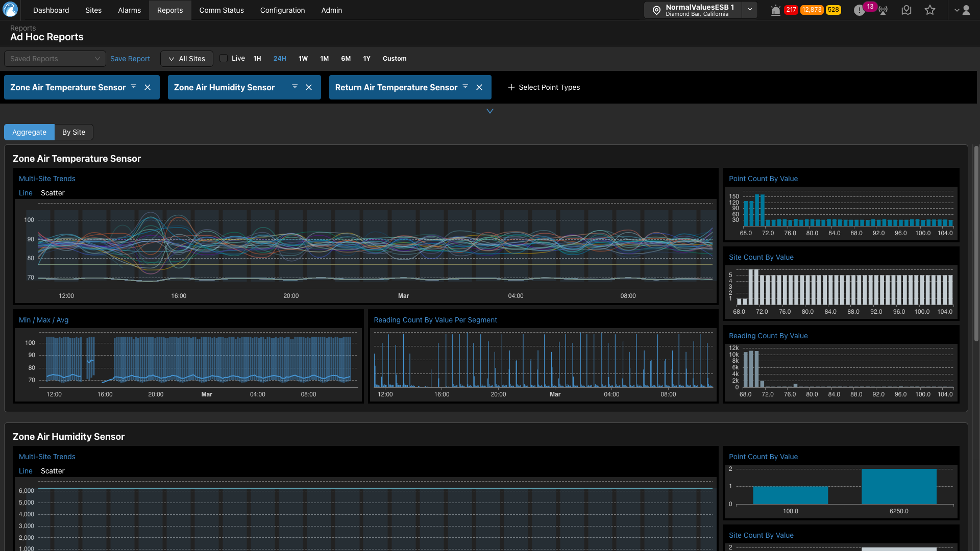Click the Save Report link

pos(130,59)
